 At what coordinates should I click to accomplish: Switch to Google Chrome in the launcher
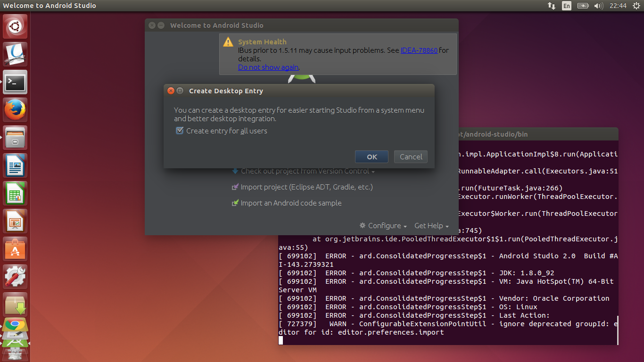tap(15, 324)
